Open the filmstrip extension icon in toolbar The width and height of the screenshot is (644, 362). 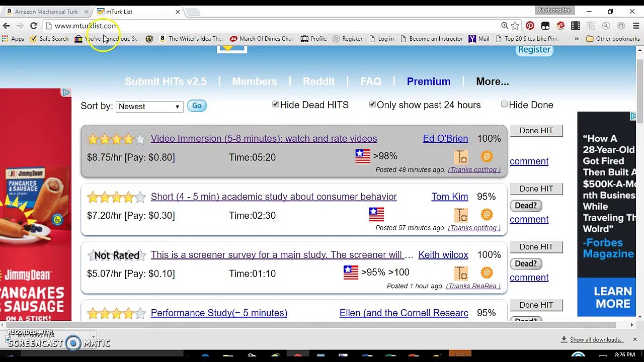[576, 26]
